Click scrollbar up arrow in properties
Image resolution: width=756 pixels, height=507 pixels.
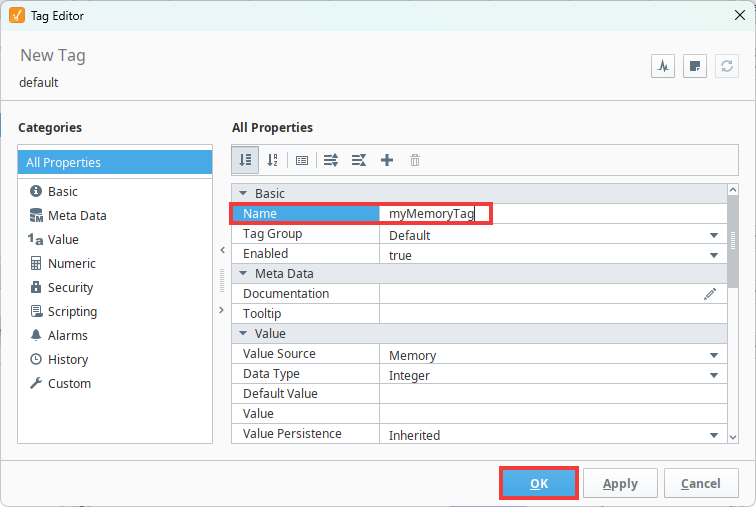733,190
